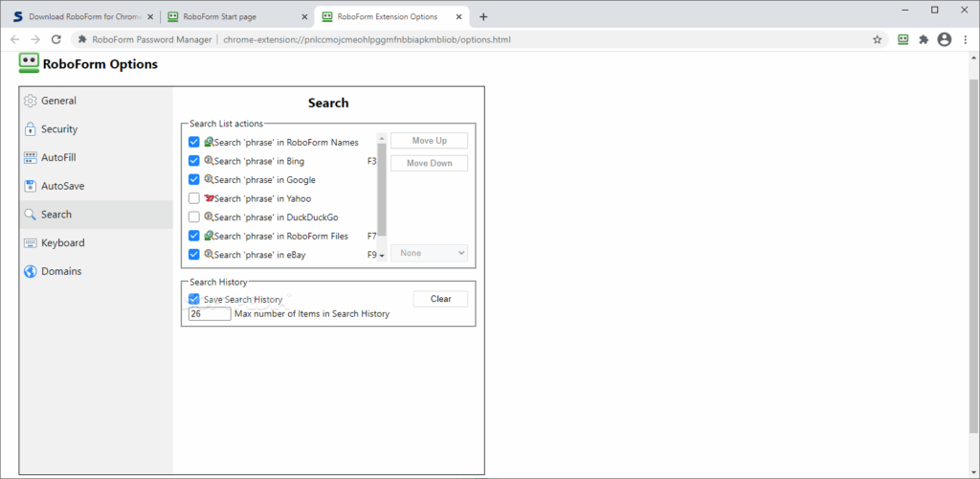Click the RoboForm extension icon in Chrome toolbar
This screenshot has height=479, width=980.
(902, 39)
